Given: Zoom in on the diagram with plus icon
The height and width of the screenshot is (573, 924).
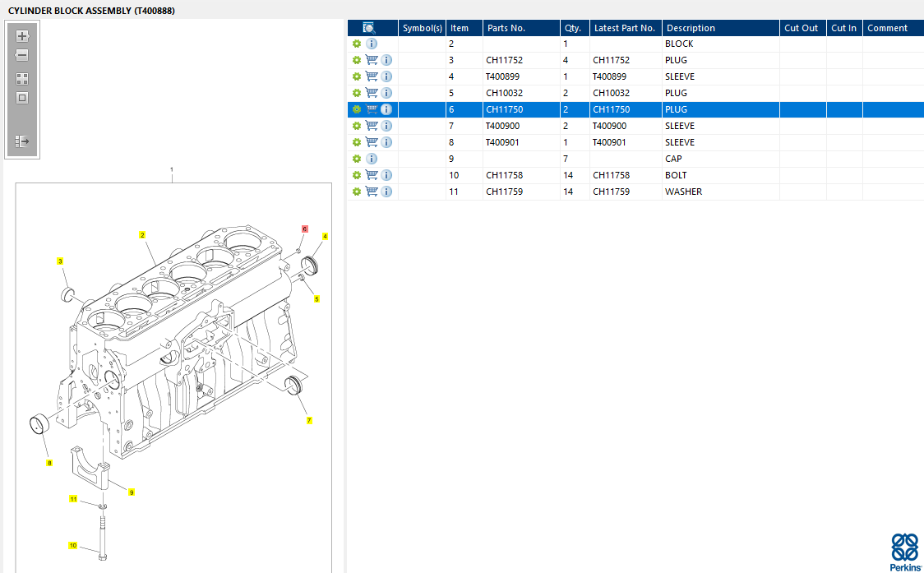Looking at the screenshot, I should 22,36.
